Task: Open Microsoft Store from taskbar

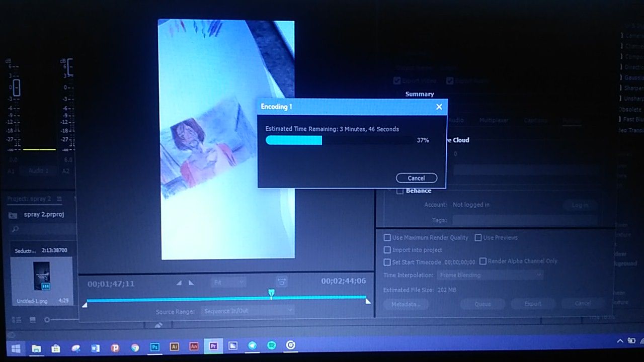Action: tap(56, 347)
